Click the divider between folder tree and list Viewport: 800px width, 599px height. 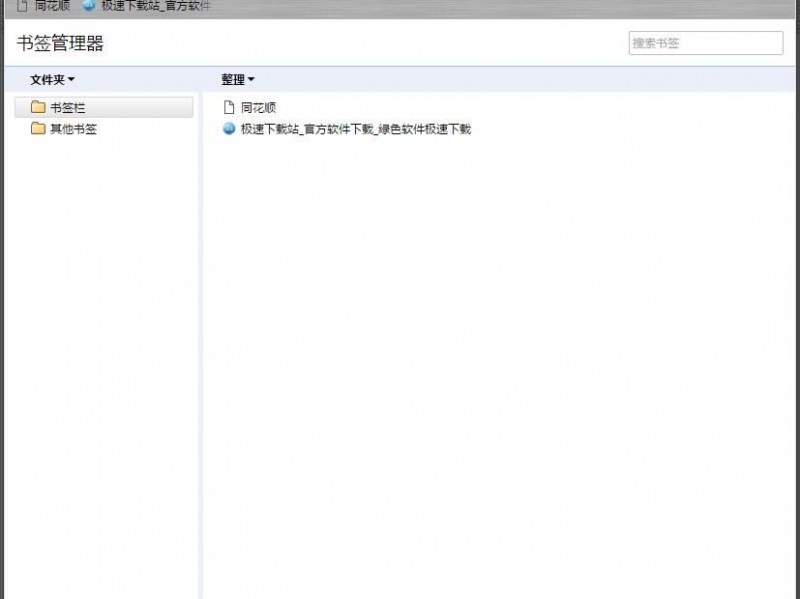200,340
